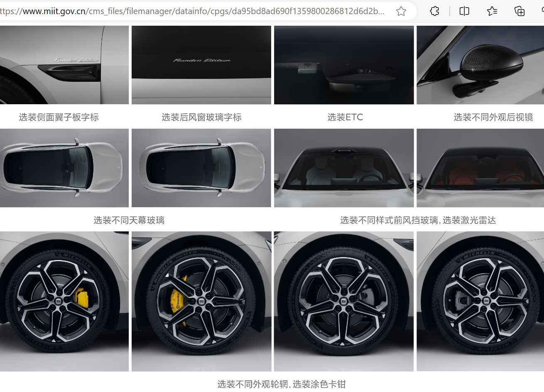Image resolution: width=544 pixels, height=392 pixels.
Task: Open the side fender Founders Edition badge photo
Action: pyautogui.click(x=64, y=65)
